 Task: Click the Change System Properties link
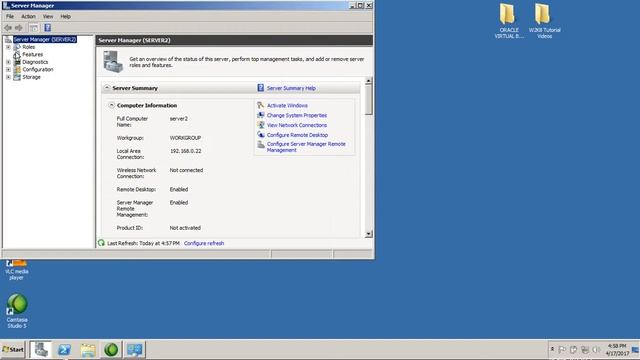[x=297, y=116]
